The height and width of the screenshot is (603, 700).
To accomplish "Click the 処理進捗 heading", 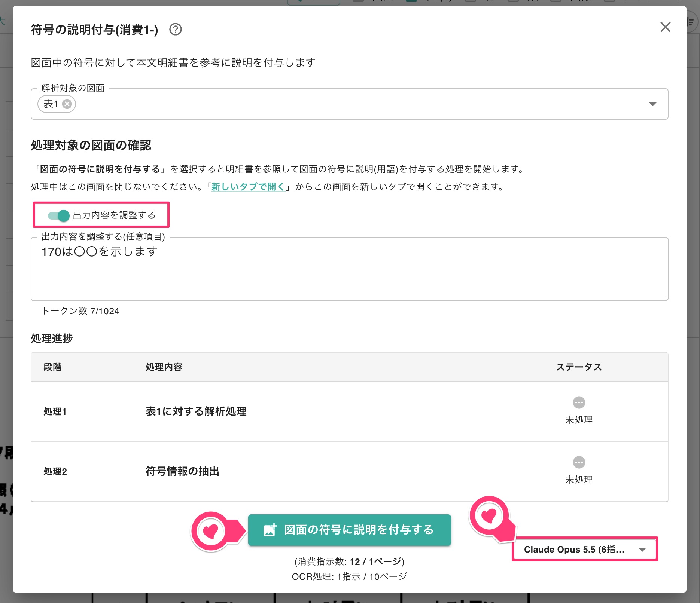I will [x=52, y=338].
